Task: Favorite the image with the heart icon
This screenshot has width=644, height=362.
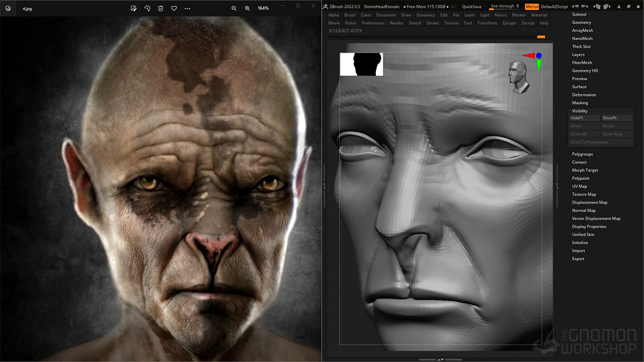Action: tap(174, 9)
